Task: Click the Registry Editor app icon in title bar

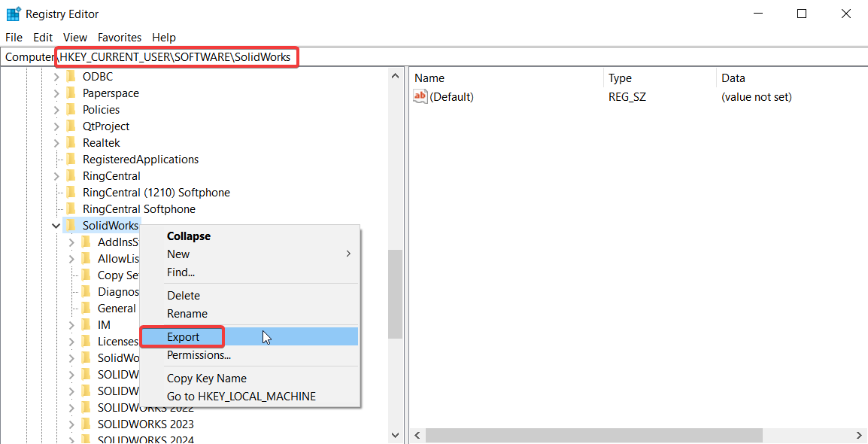Action: [x=14, y=14]
